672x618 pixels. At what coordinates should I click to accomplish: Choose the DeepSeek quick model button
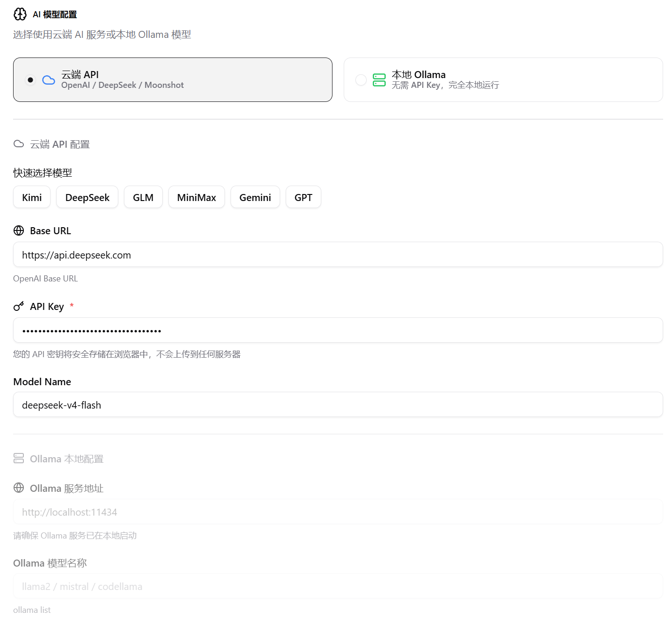(87, 197)
